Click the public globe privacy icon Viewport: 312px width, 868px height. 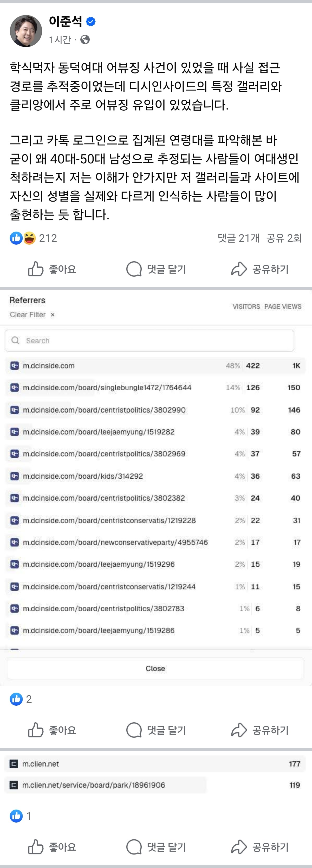tap(85, 40)
